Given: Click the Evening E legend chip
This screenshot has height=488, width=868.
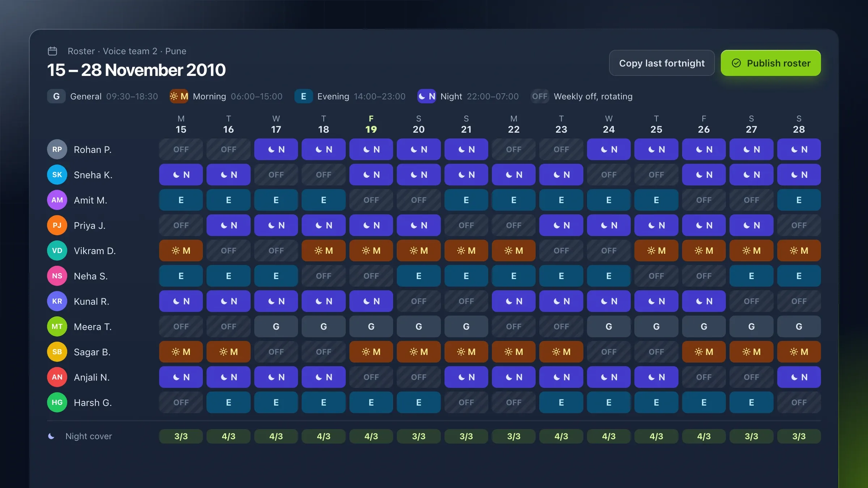Looking at the screenshot, I should (303, 96).
